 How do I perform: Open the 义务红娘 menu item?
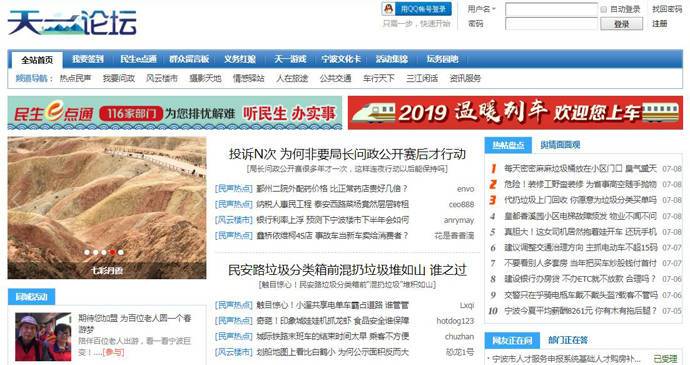click(x=239, y=59)
